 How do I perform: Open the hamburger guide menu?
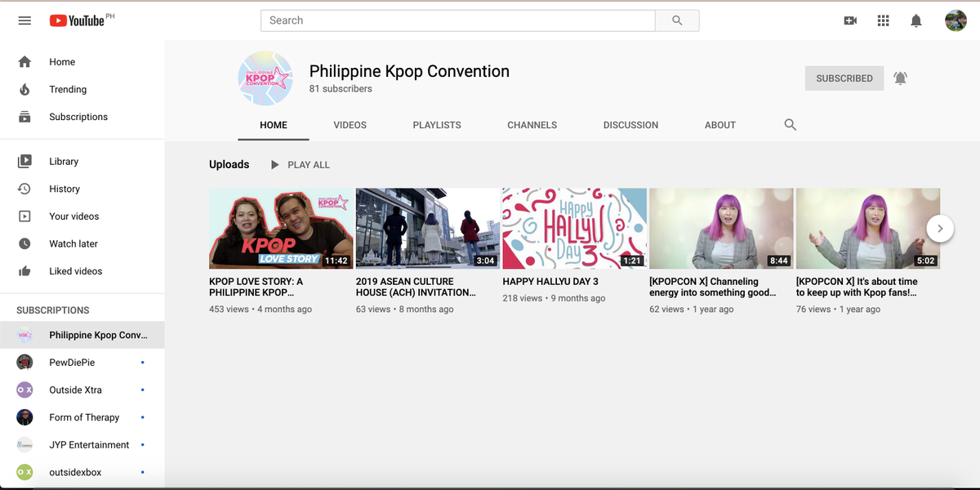tap(24, 20)
